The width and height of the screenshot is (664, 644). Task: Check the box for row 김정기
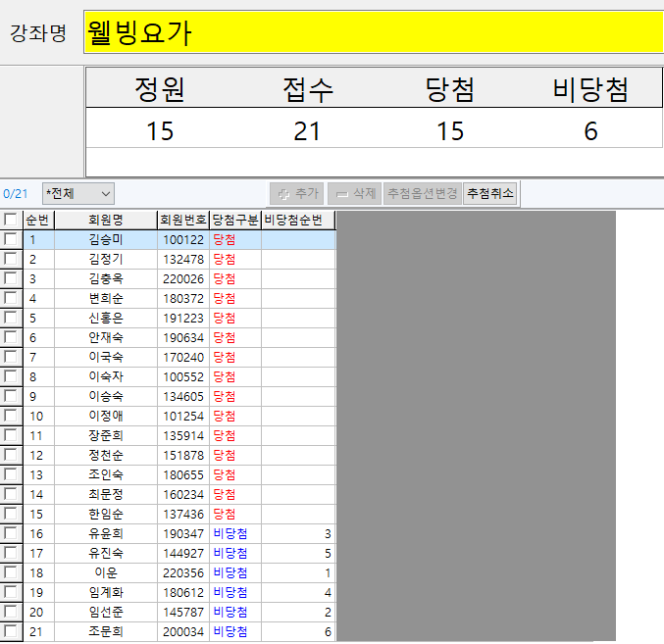point(10,259)
